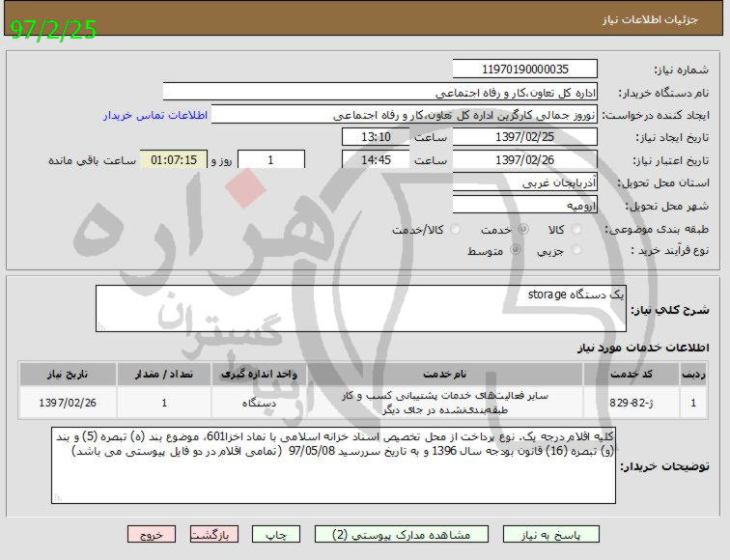Open مشاهده مدارک پیوستی (2) button
The image size is (730, 560).
click(402, 534)
